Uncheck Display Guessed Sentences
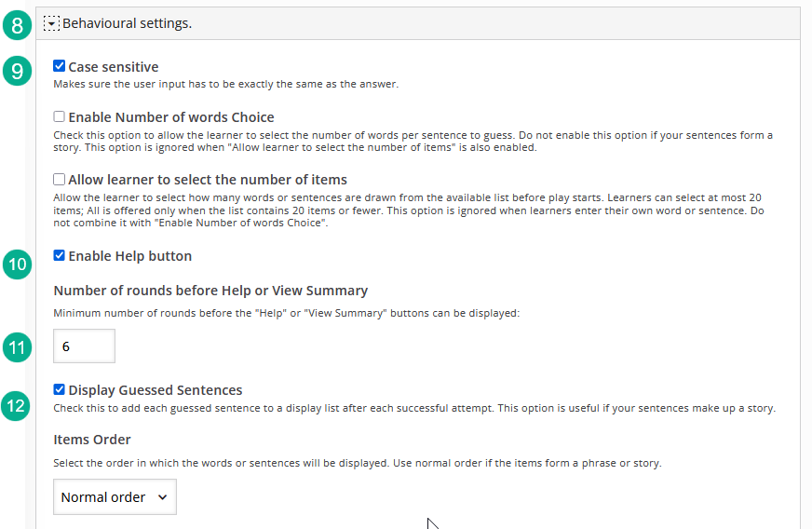Viewport: 812px width, 529px height. click(x=59, y=389)
